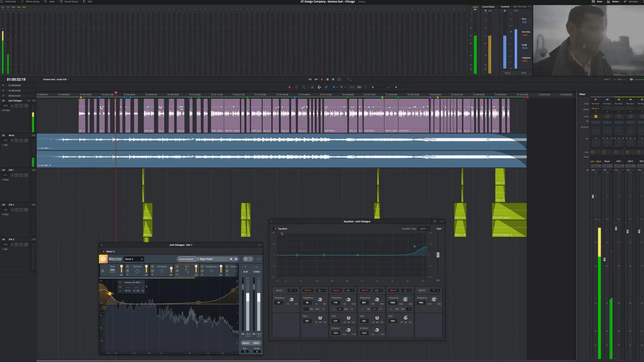
Task: Click the Band 3 frequency field 173
Action: 335,303
